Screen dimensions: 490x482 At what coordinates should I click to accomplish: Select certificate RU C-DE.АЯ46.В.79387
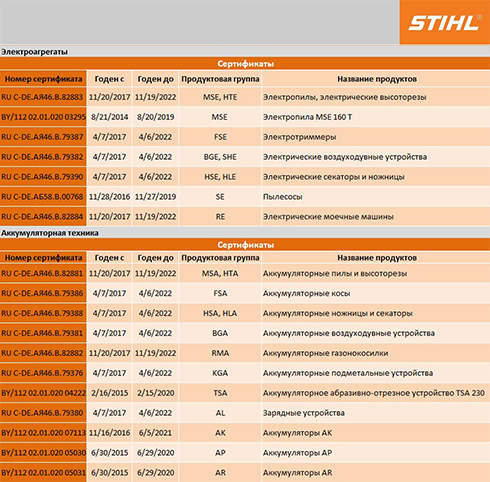[x=42, y=137]
